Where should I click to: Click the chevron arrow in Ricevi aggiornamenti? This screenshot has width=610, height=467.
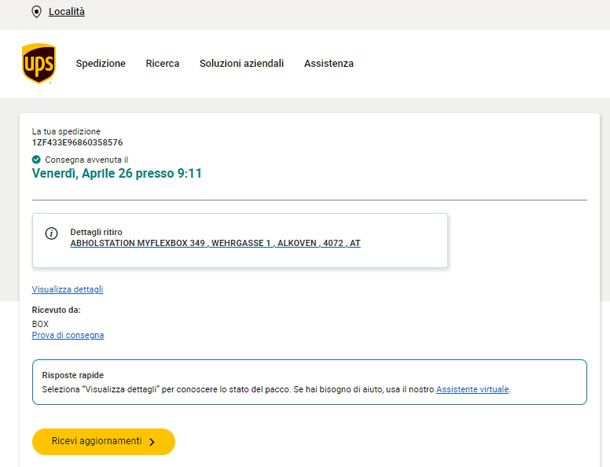tap(152, 442)
